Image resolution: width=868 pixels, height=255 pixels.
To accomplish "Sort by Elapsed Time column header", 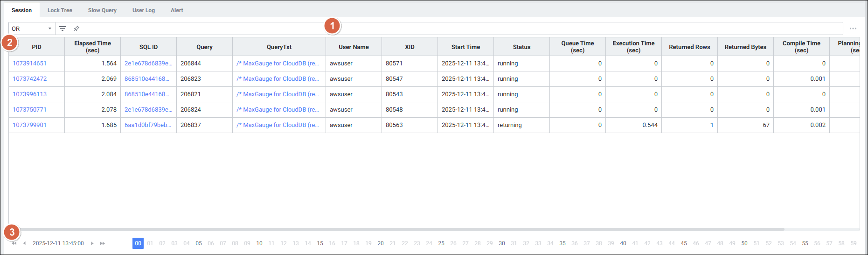I will 92,47.
